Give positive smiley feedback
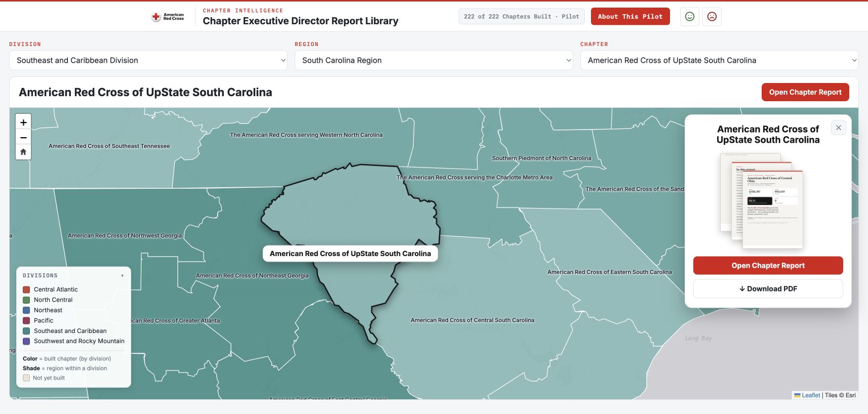868x414 pixels. point(690,17)
